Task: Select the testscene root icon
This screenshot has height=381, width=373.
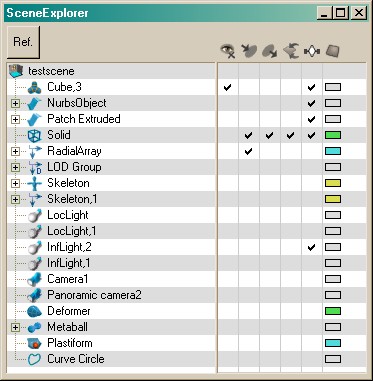Action: tap(16, 71)
